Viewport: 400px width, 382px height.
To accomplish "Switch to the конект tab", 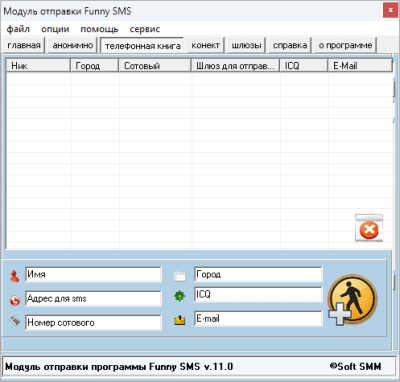I will pos(205,45).
